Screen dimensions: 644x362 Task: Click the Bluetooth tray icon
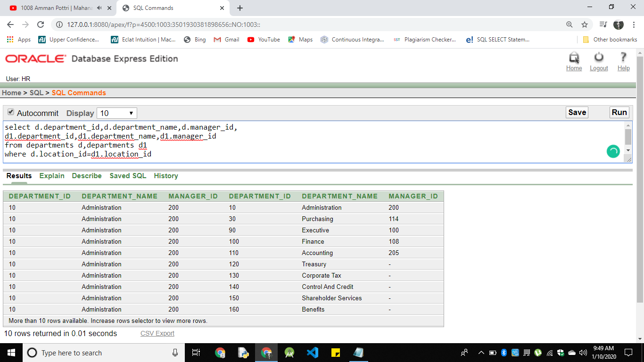tap(504, 353)
